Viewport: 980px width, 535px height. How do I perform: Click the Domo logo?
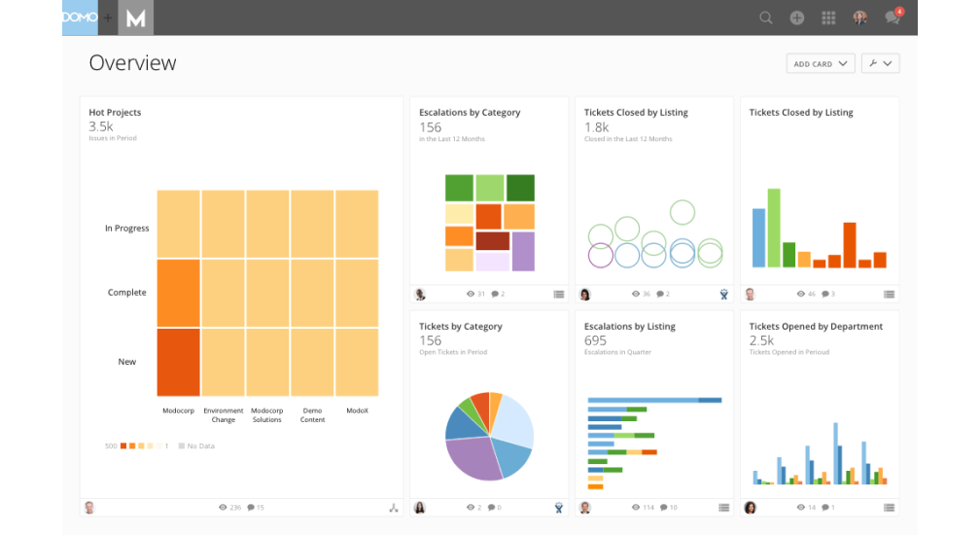click(80, 18)
